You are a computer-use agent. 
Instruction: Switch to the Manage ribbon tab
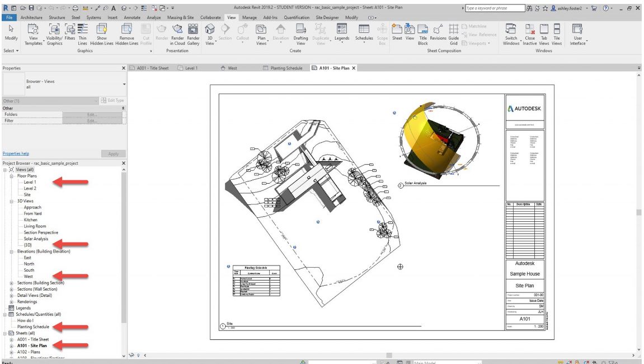250,17
